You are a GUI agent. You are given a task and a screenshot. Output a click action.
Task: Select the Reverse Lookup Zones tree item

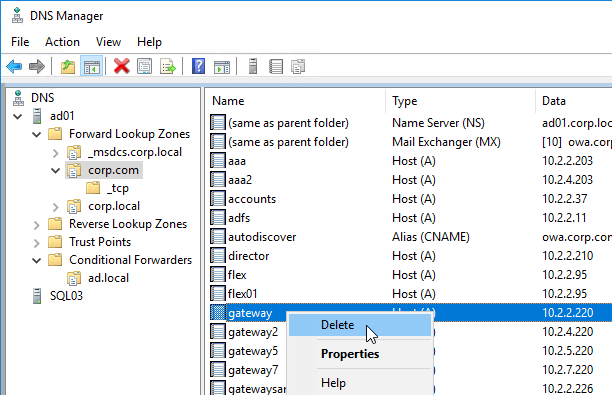[x=128, y=224]
